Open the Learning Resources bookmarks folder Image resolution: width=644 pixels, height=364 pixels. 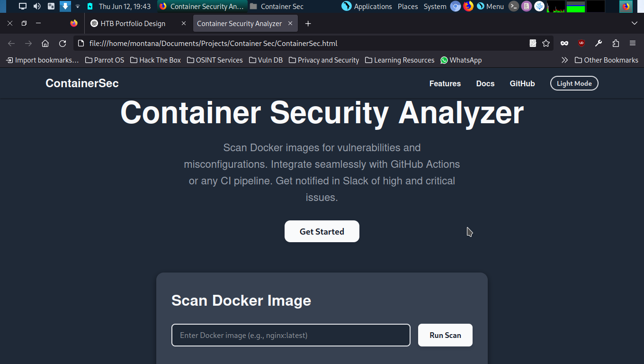coord(400,60)
